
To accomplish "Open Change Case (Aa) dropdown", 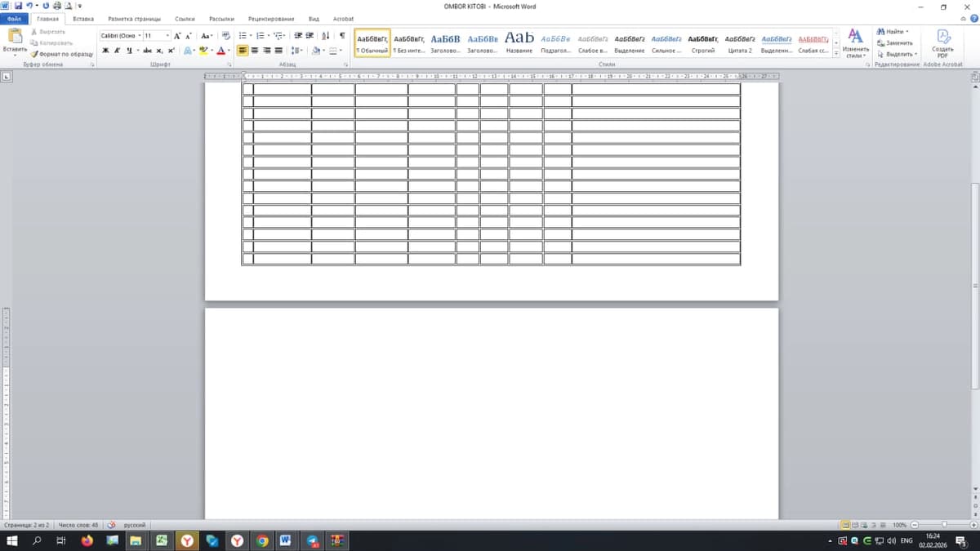I will pos(207,36).
